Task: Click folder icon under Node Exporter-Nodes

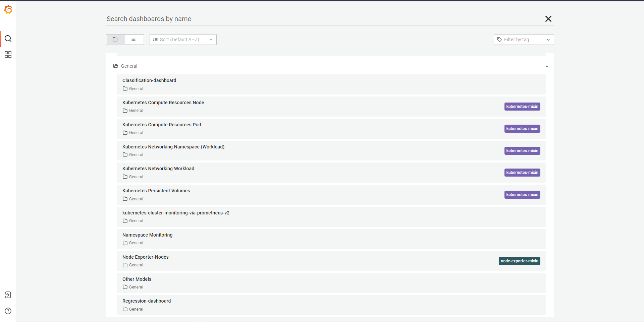Action: 125,265
